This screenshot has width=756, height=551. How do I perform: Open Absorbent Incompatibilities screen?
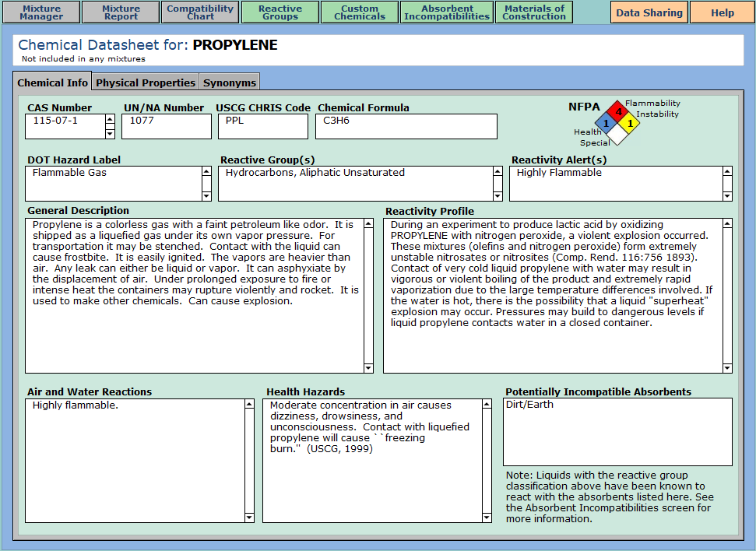click(447, 12)
